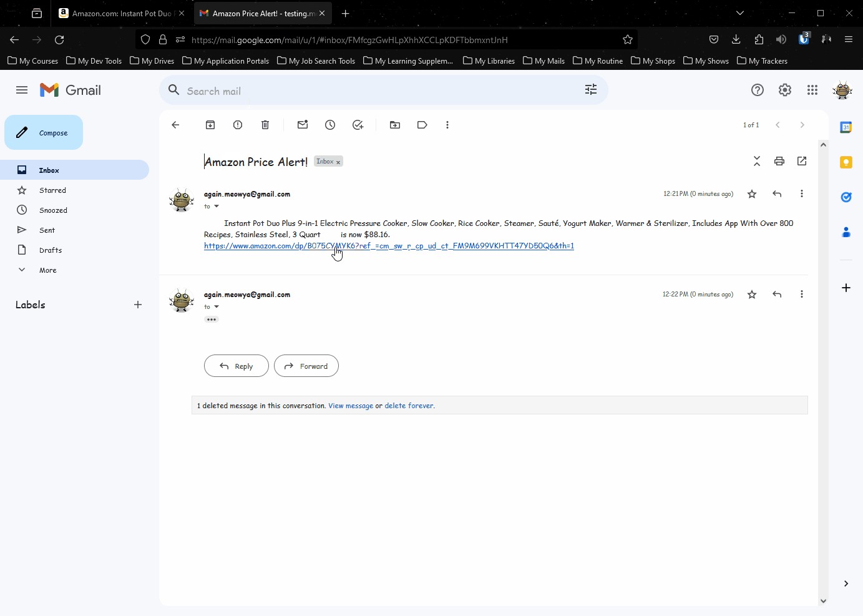
Task: Reply to the 12:22 PM message
Action: tap(777, 295)
